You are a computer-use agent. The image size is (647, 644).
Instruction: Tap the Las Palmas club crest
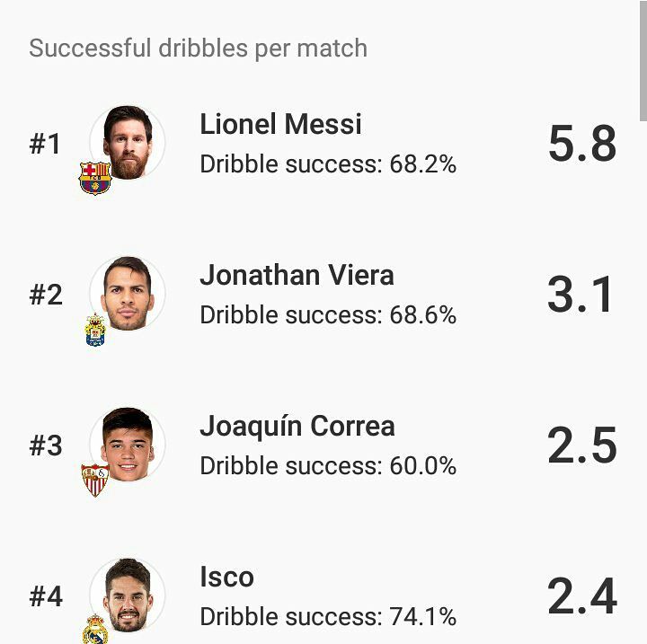[95, 330]
